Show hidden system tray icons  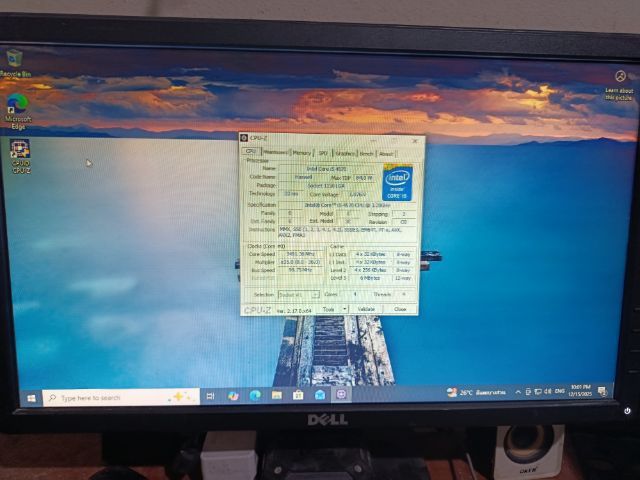[x=518, y=392]
